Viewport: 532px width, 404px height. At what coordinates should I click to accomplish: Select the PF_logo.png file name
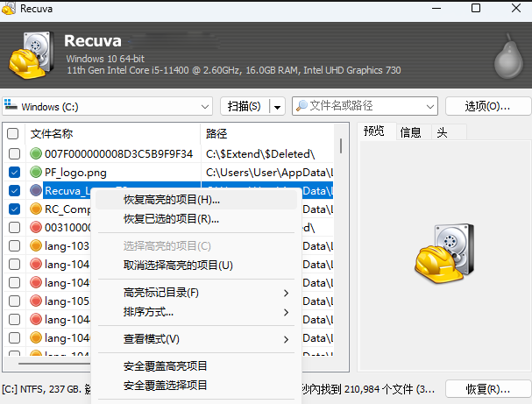(75, 173)
